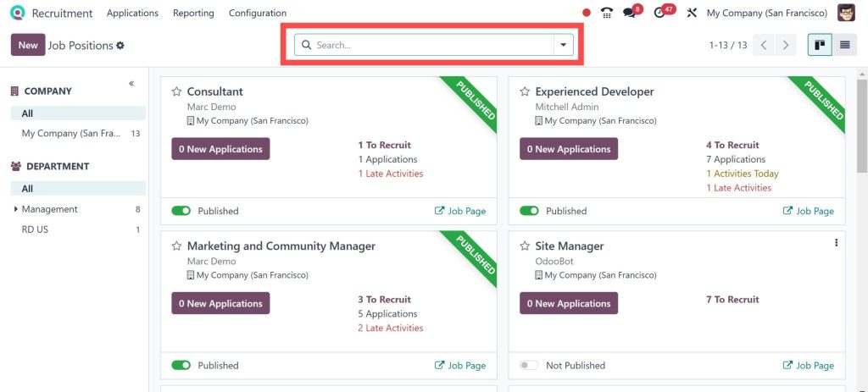
Task: Open the Site Manager job title
Action: point(569,246)
